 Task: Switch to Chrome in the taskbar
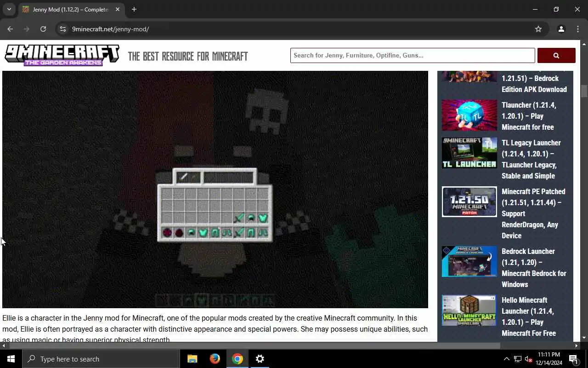pyautogui.click(x=237, y=359)
